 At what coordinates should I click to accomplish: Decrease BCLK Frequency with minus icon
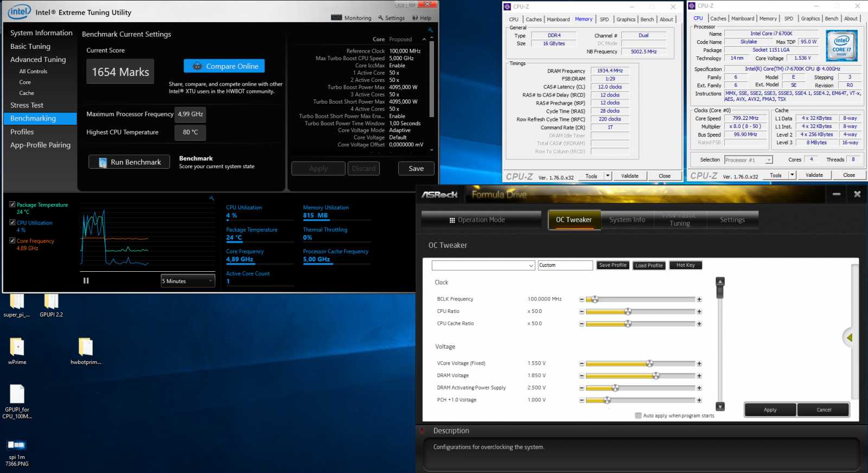coord(582,299)
